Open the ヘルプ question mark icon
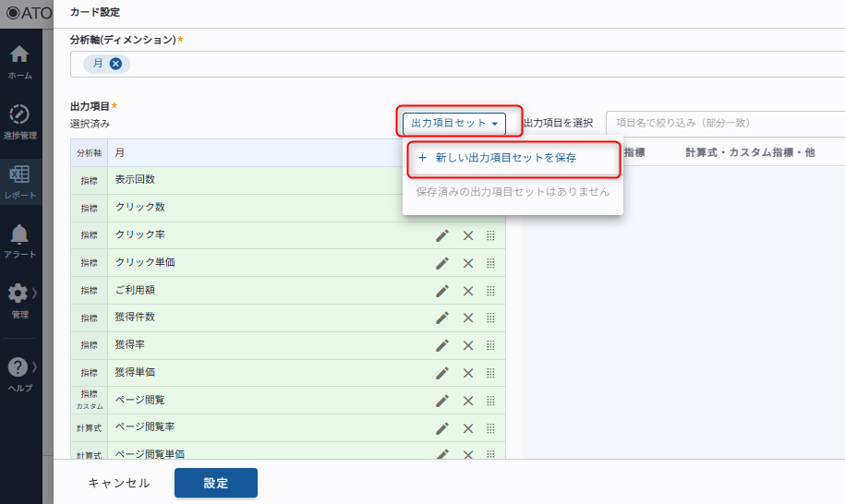The width and height of the screenshot is (845, 504). pyautogui.click(x=18, y=367)
